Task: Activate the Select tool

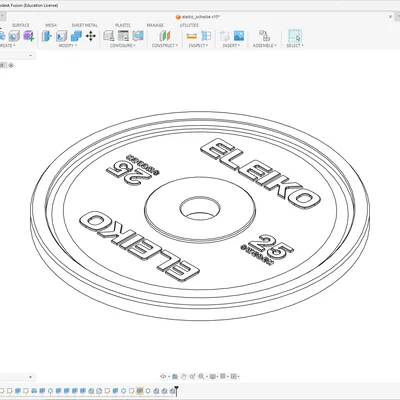Action: [295, 36]
